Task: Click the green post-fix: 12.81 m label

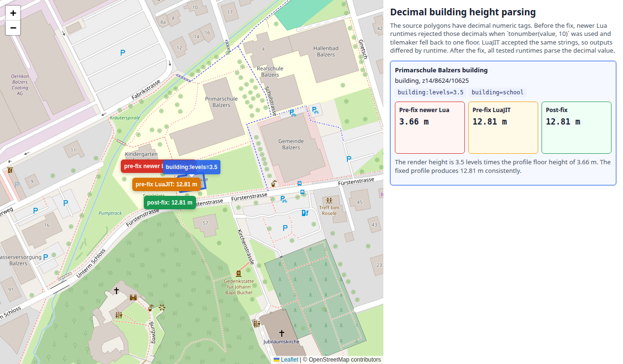Action: (170, 203)
